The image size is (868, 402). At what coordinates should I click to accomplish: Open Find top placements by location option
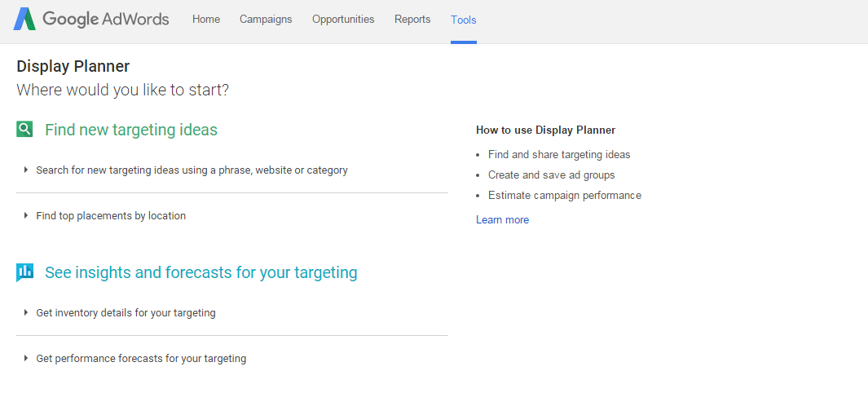[111, 216]
